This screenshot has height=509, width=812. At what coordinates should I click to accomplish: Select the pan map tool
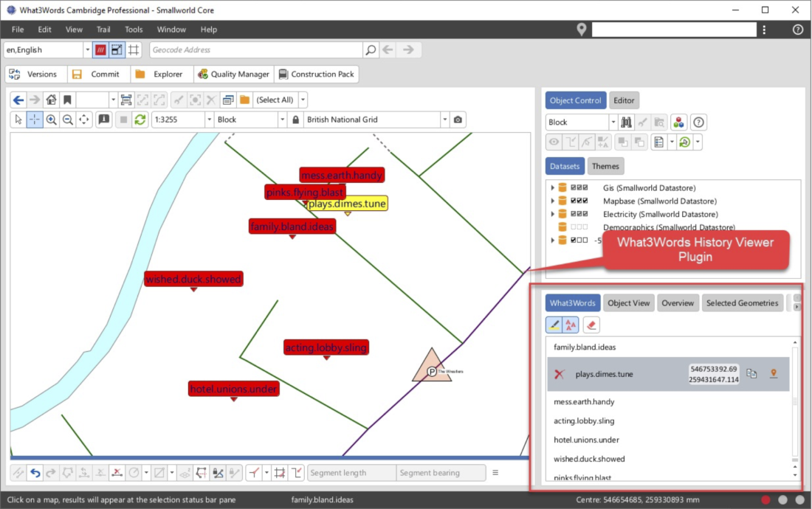84,120
